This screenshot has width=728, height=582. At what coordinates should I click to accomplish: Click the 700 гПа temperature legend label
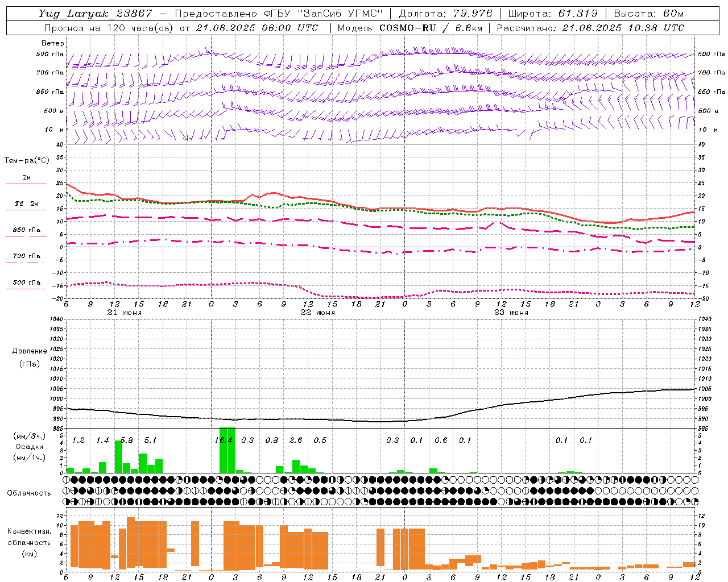[27, 256]
